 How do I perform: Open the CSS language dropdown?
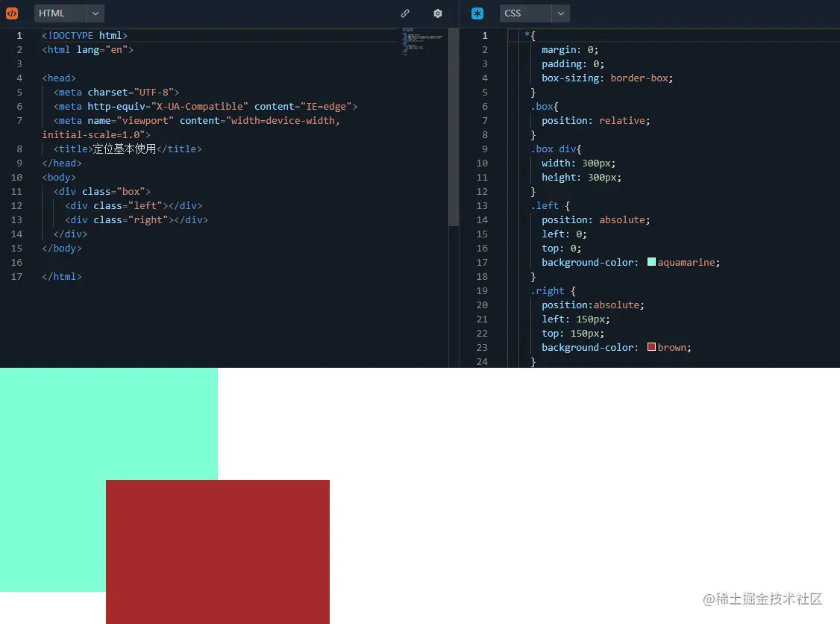coord(522,13)
